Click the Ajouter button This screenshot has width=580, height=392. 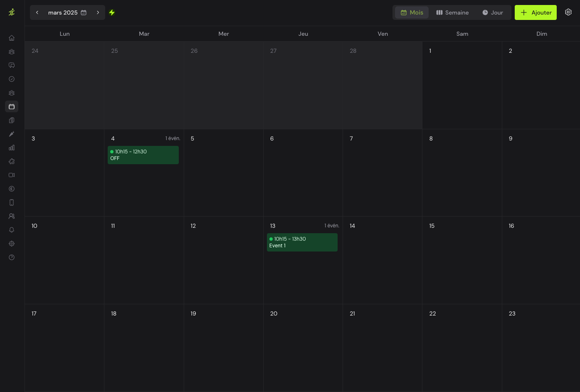point(536,12)
